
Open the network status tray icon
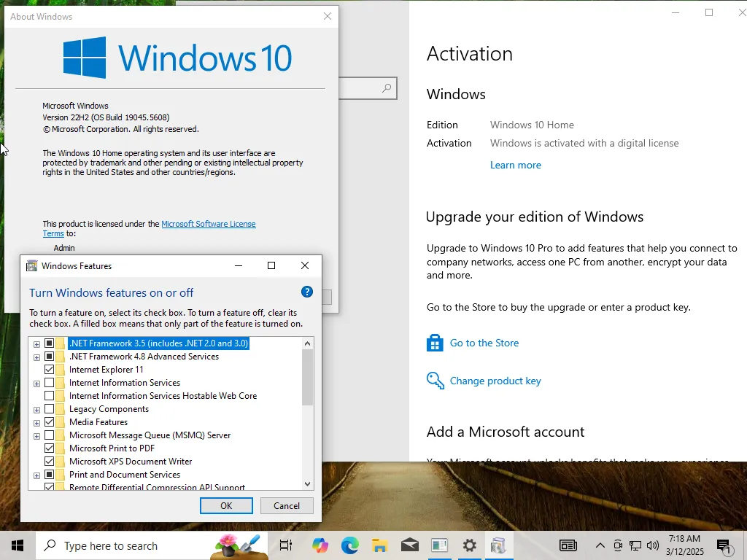(635, 545)
